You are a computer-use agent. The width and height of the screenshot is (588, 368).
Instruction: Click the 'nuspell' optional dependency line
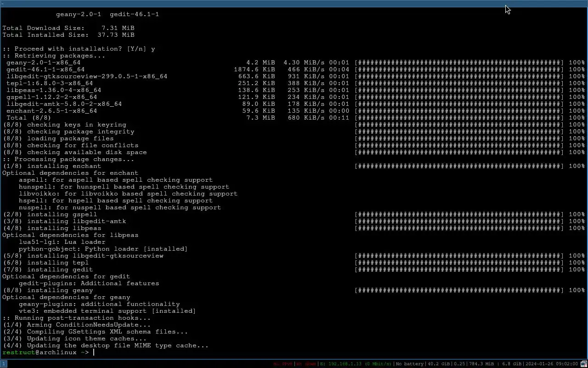pos(120,207)
